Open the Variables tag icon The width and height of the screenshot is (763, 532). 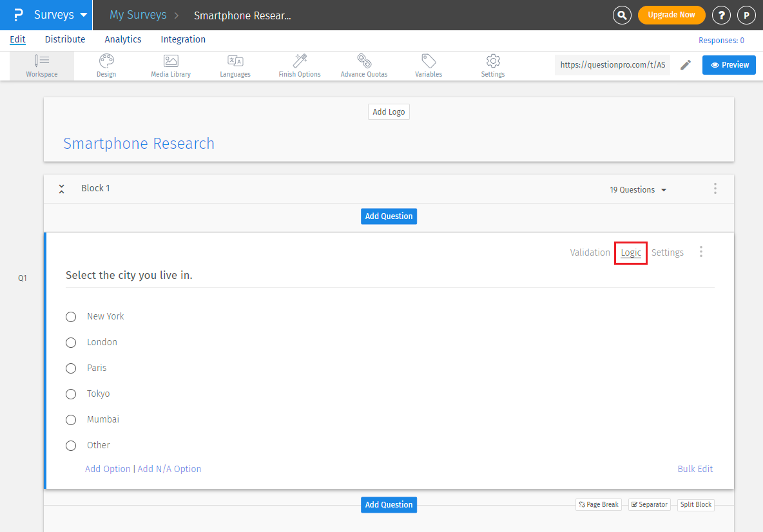pyautogui.click(x=429, y=66)
